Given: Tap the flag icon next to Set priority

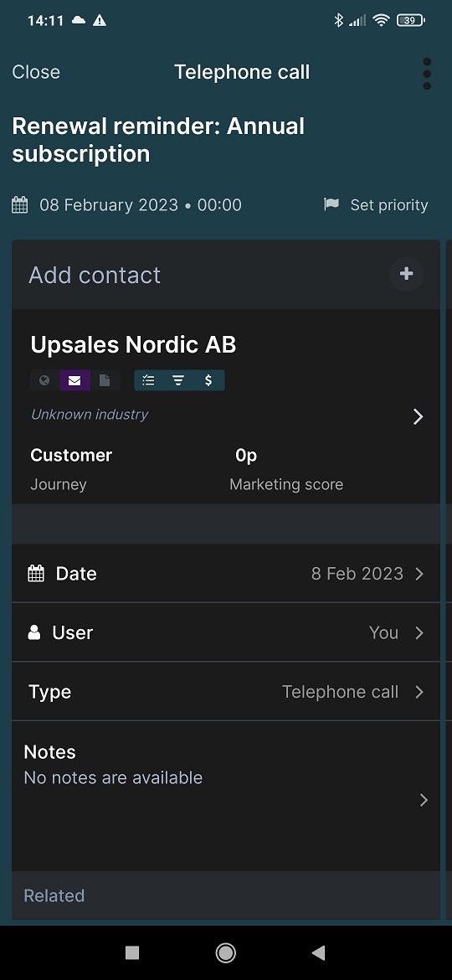Looking at the screenshot, I should (331, 204).
